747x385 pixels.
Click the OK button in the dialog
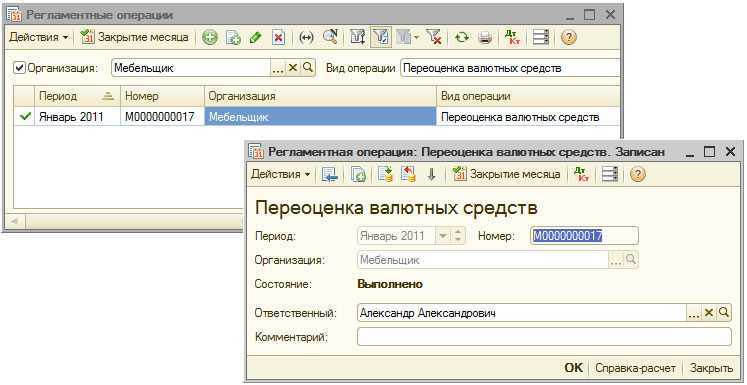[573, 368]
